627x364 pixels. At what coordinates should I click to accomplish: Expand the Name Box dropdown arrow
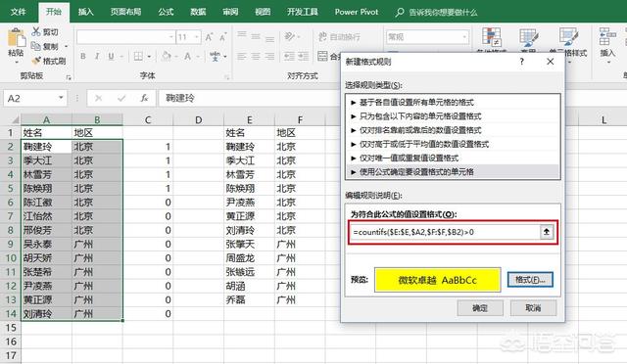click(x=61, y=98)
